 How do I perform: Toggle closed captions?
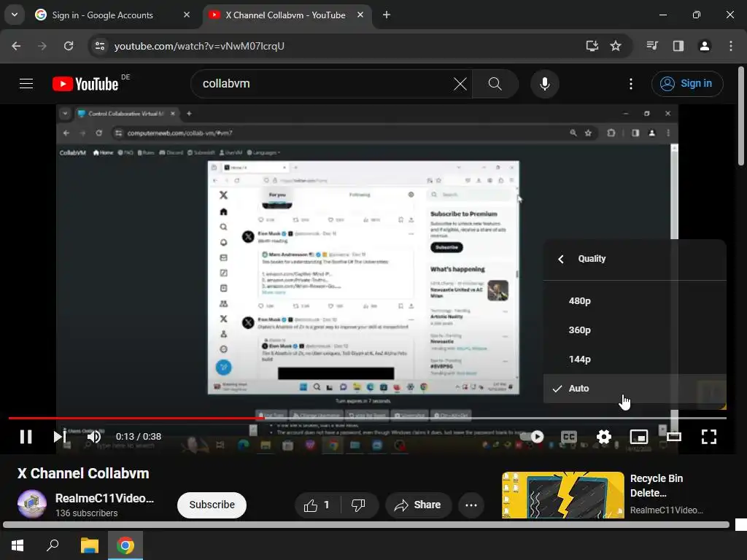[x=569, y=436]
